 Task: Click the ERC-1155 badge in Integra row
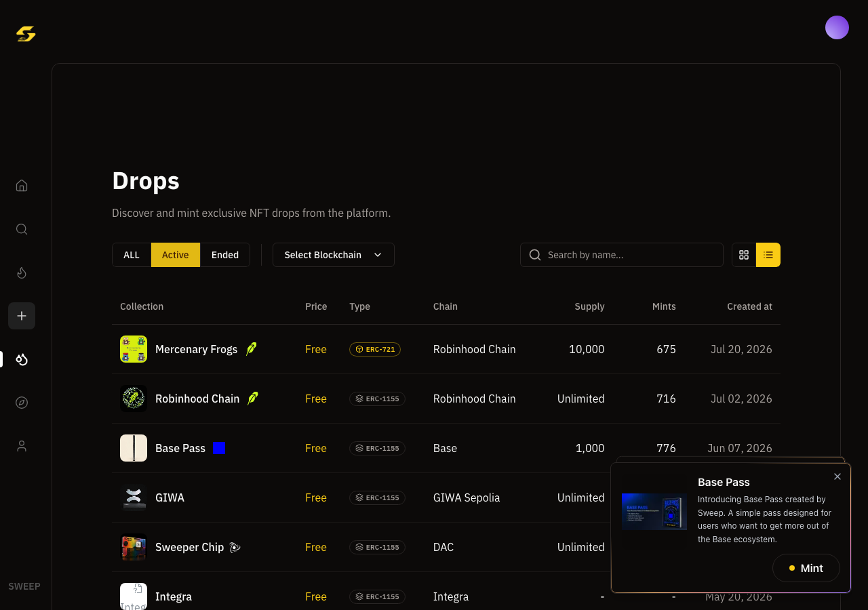tap(377, 596)
